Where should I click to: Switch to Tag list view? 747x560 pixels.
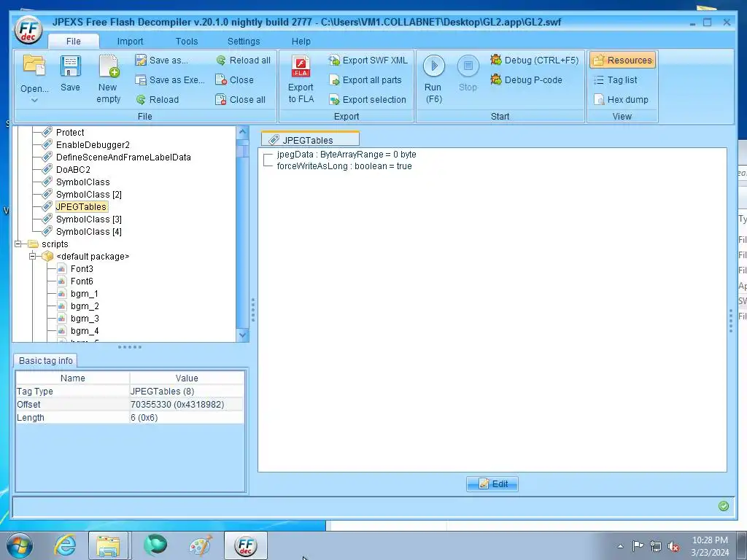(x=615, y=80)
